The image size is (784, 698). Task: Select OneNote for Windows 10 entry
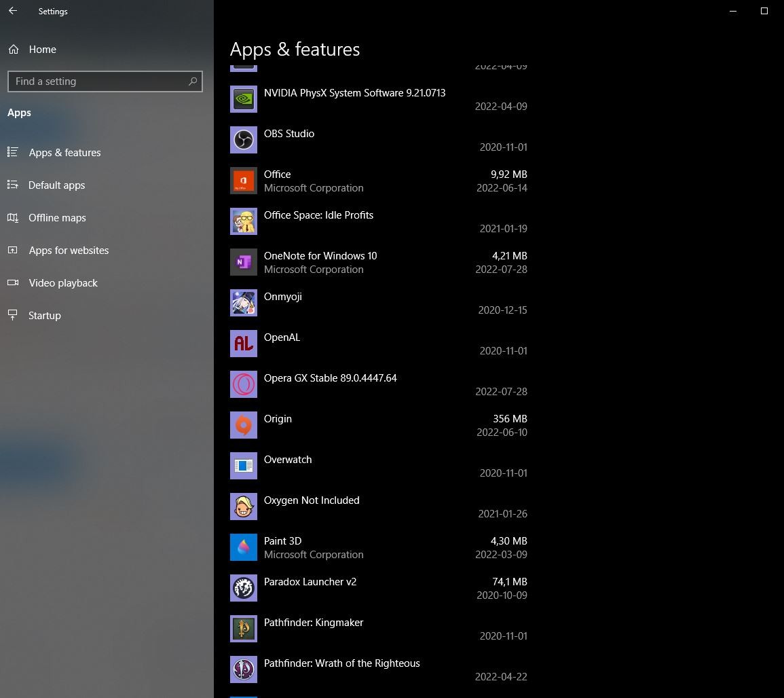320,255
